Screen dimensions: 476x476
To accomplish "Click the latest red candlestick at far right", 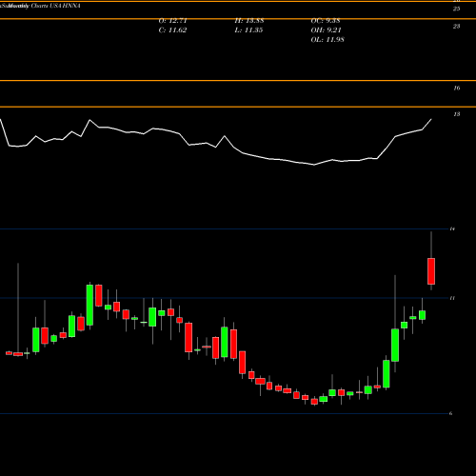I will coord(431,271).
